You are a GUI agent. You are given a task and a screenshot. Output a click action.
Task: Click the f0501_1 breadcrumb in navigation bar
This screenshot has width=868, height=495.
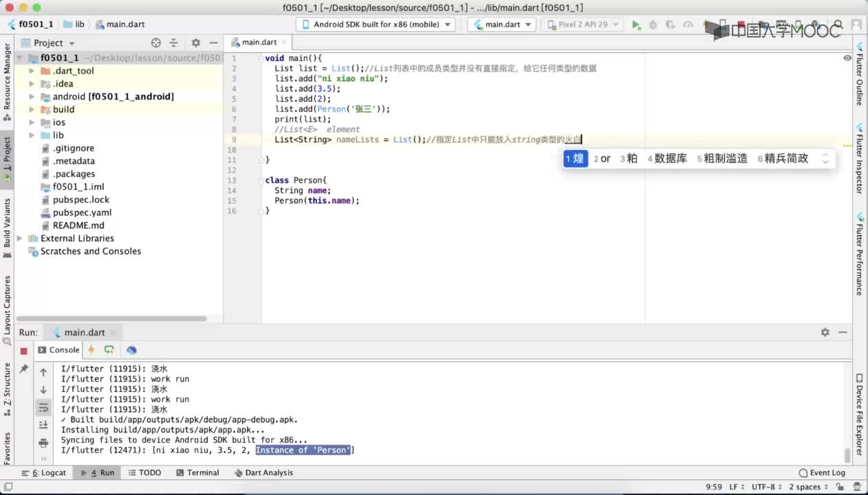point(31,24)
